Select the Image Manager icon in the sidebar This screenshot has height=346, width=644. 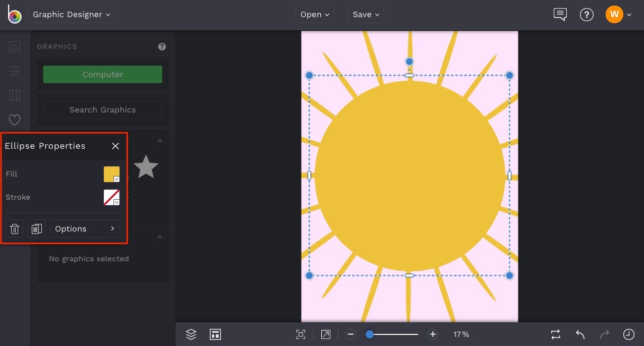point(14,46)
